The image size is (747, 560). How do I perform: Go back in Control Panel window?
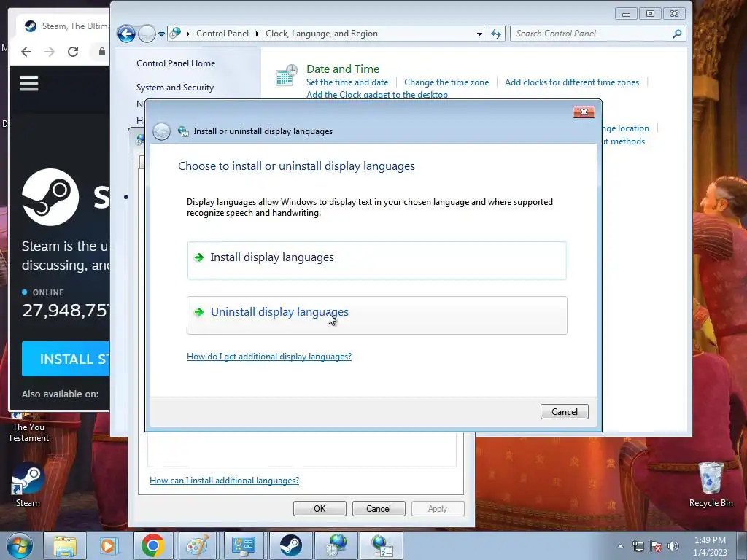[126, 34]
